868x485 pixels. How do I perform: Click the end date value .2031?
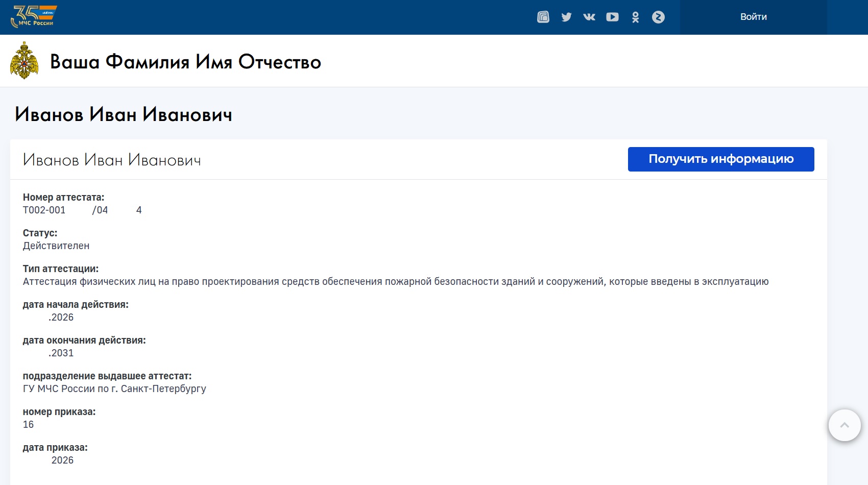click(60, 353)
